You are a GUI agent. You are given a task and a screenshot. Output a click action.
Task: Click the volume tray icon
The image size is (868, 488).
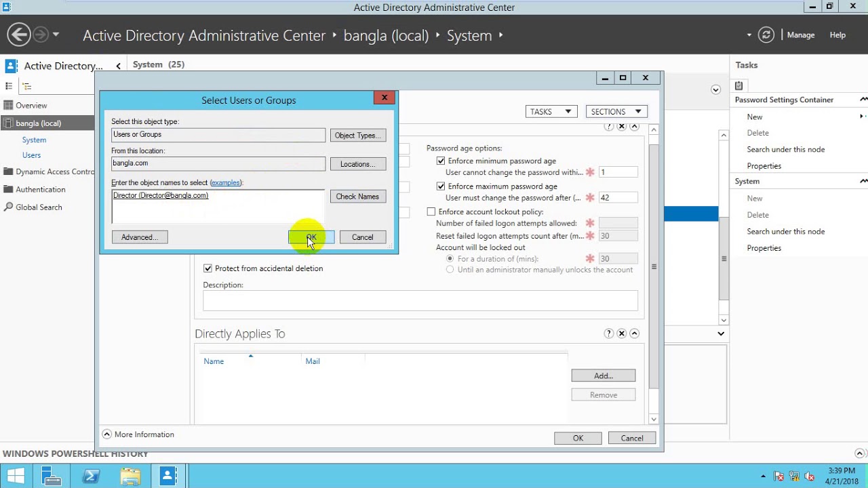coord(809,476)
